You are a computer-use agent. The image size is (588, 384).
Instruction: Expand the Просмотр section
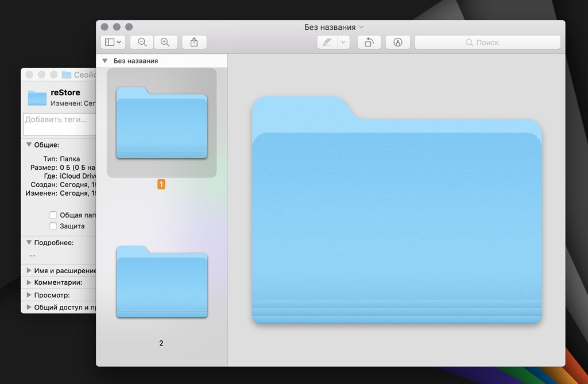pos(29,295)
